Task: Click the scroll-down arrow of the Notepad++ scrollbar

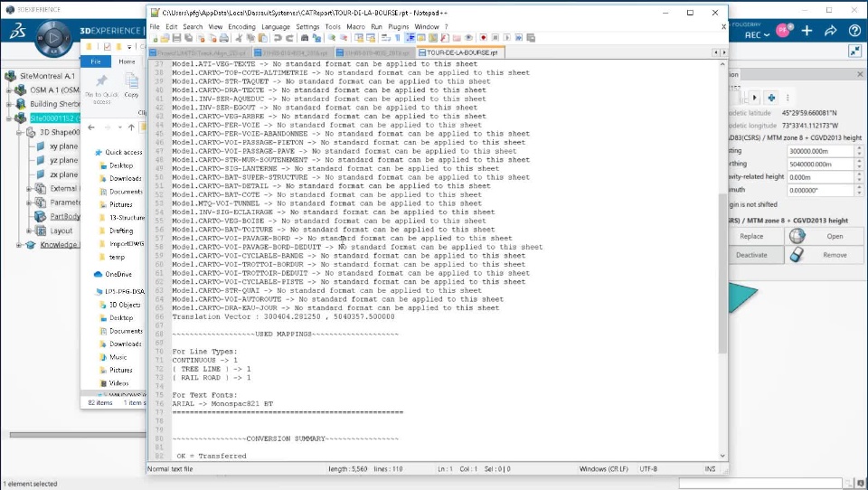Action: pos(722,456)
